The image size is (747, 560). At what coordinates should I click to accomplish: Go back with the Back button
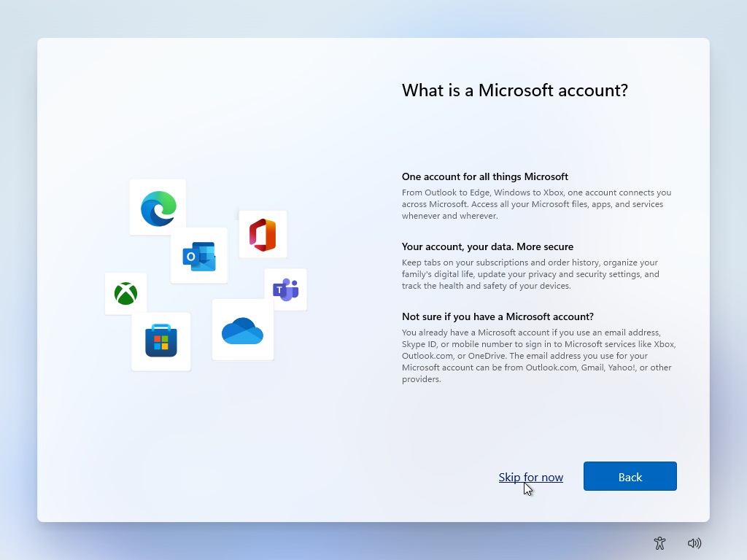[630, 476]
